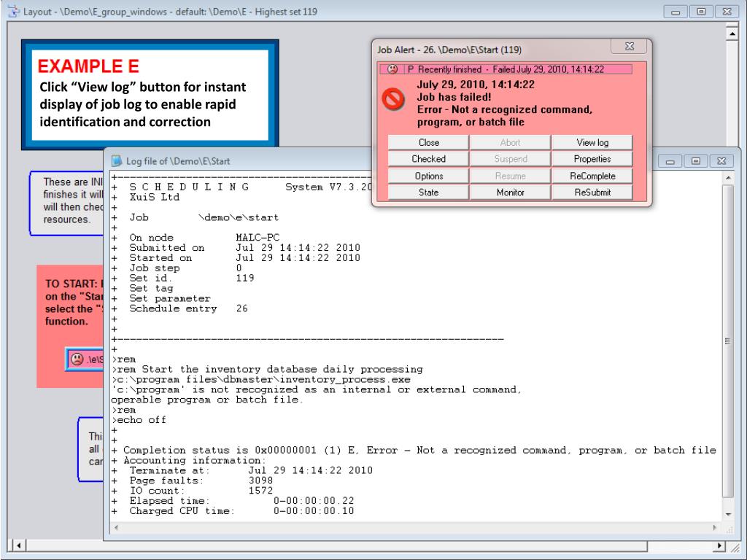Click the disabled Suspend button
747x560 pixels.
pos(510,159)
